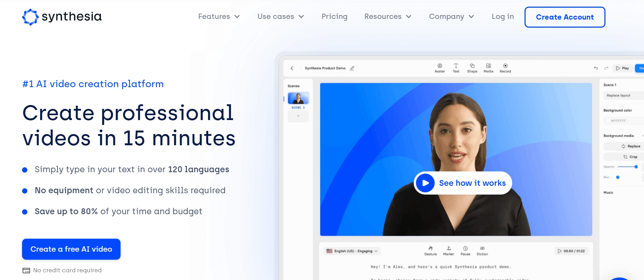Select the Avatar tool in the editor
Viewport: 644px width, 280px height.
coord(440,68)
